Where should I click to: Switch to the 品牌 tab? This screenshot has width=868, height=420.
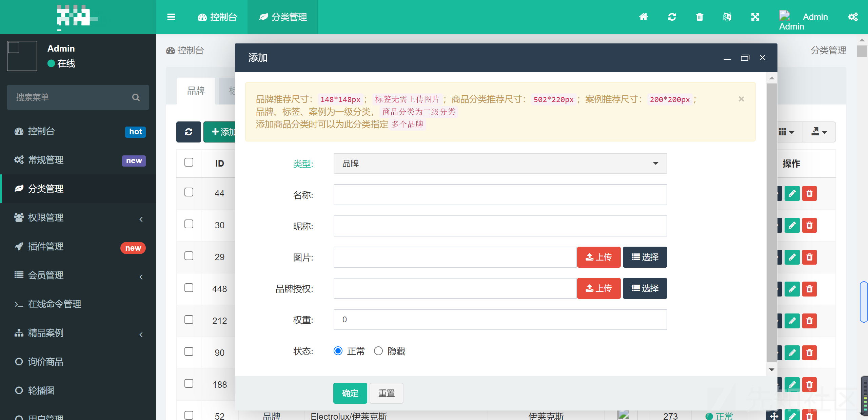(x=196, y=91)
